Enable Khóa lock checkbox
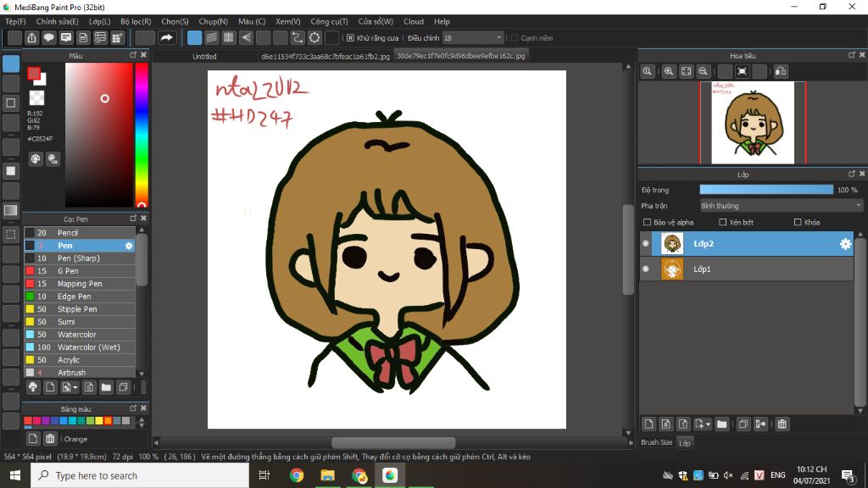868x488 pixels. pos(798,223)
